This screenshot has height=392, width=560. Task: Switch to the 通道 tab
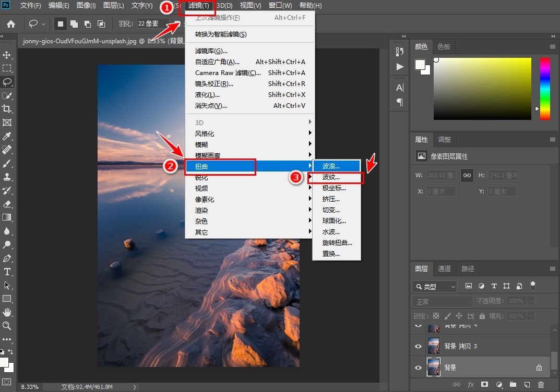[444, 268]
